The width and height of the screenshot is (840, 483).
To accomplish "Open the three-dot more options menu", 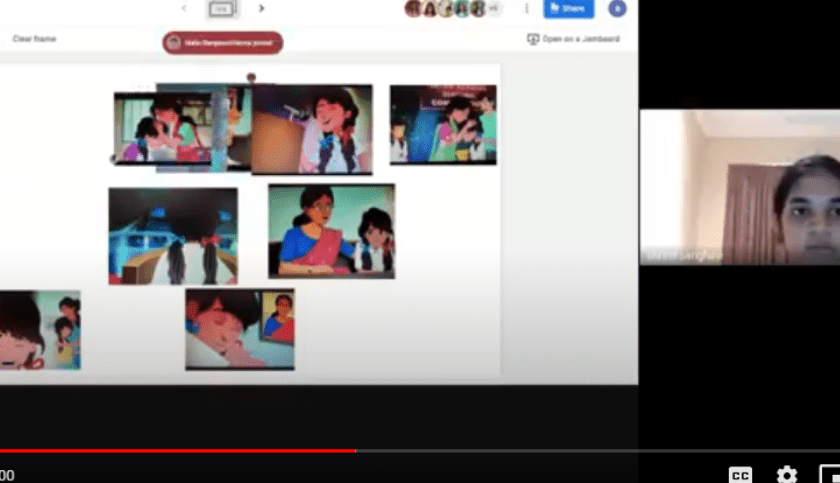I will 527,9.
